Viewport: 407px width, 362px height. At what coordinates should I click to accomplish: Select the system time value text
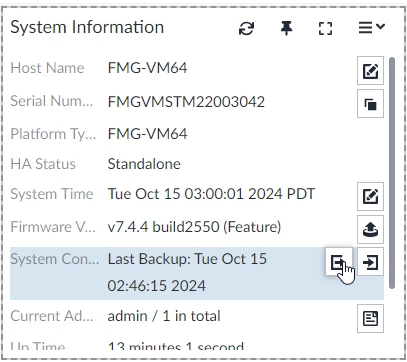point(211,194)
